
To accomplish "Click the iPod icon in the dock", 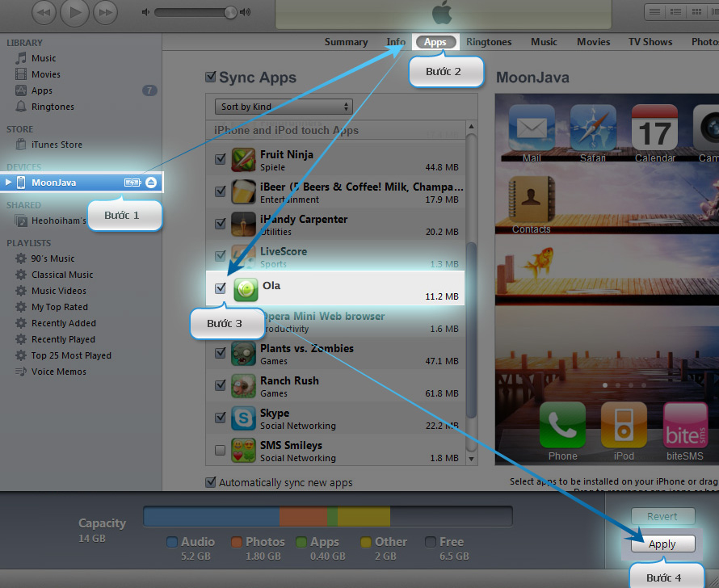I will pos(624,425).
